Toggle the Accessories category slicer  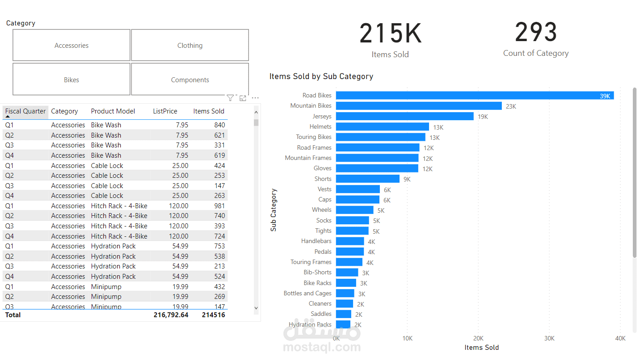pyautogui.click(x=72, y=45)
